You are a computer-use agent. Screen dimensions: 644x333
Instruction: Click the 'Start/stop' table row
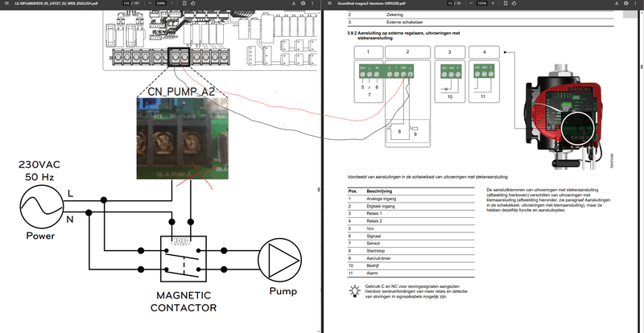tap(411, 251)
